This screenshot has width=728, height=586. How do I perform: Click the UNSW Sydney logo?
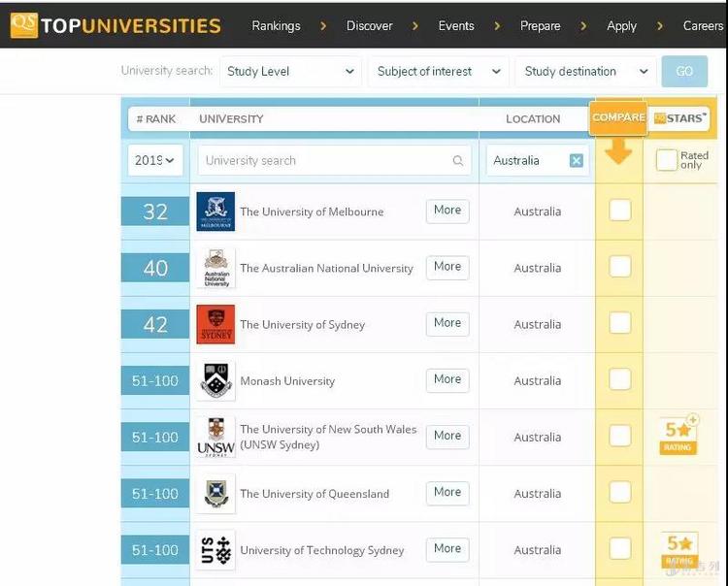pyautogui.click(x=215, y=437)
